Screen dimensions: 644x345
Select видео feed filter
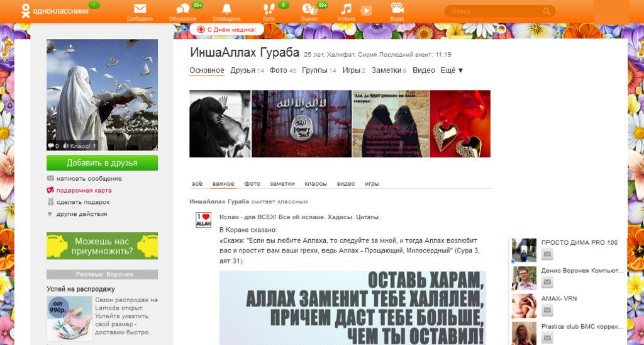pyautogui.click(x=346, y=184)
